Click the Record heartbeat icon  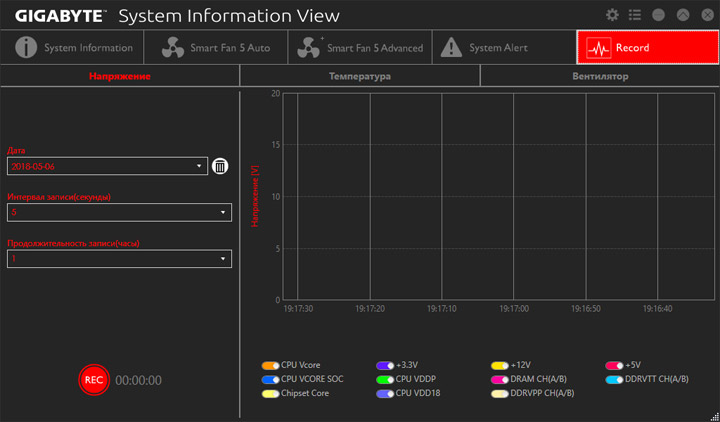599,48
